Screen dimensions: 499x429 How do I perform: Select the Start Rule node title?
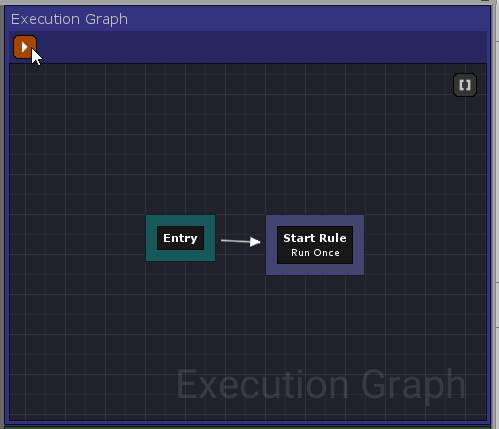pyautogui.click(x=315, y=238)
